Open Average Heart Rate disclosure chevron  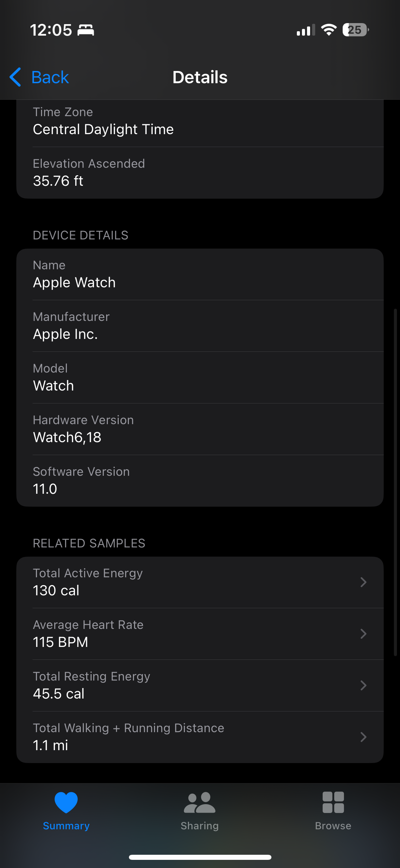[363, 634]
